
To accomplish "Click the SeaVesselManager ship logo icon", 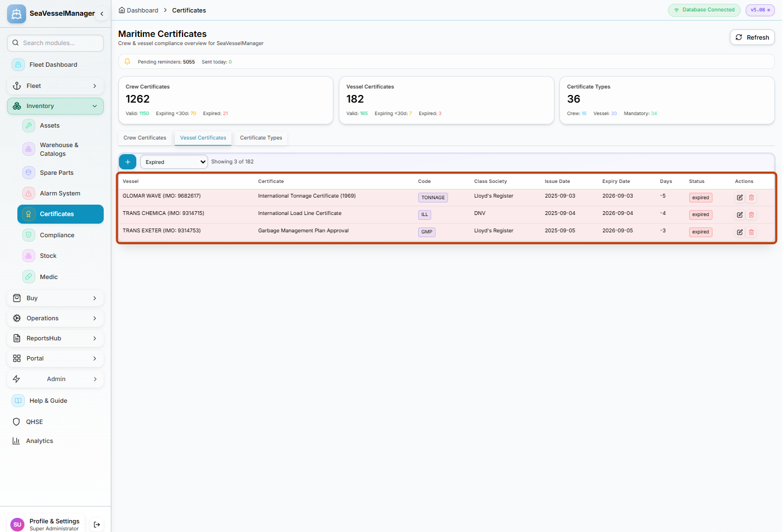I will pyautogui.click(x=16, y=14).
